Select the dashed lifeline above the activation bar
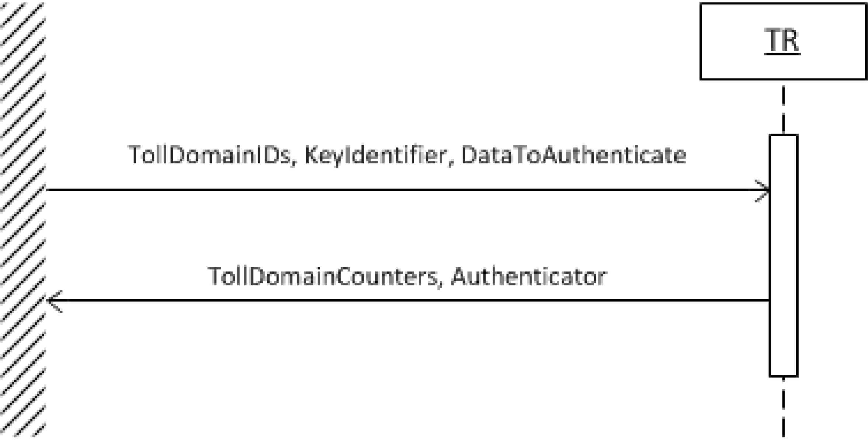The image size is (868, 440). point(783,110)
